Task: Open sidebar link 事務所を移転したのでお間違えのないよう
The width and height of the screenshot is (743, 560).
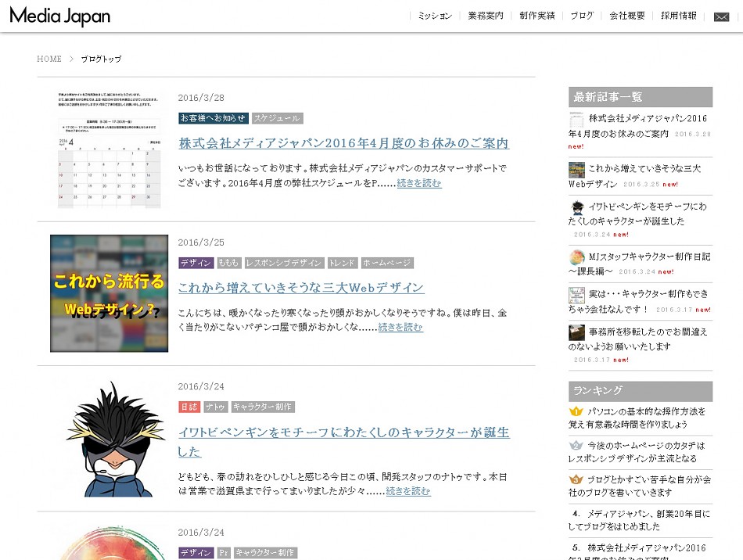Action: (x=637, y=339)
